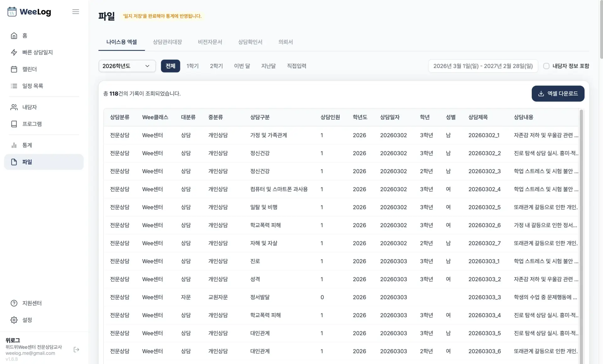Image resolution: width=603 pixels, height=364 pixels.
Task: Open the 프로그램 sidebar menu item
Action: click(x=32, y=124)
